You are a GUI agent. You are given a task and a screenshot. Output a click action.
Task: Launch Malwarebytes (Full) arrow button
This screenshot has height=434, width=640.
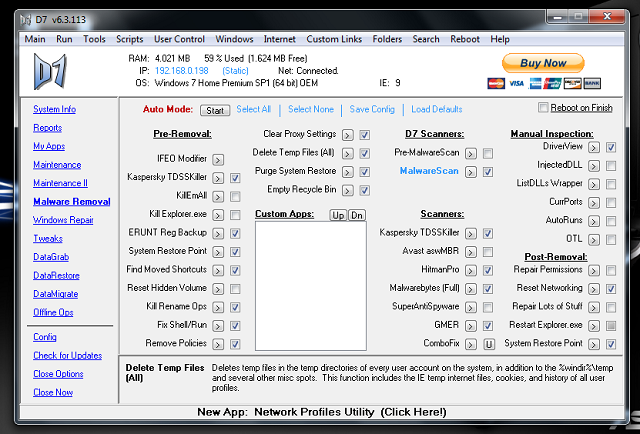point(471,289)
